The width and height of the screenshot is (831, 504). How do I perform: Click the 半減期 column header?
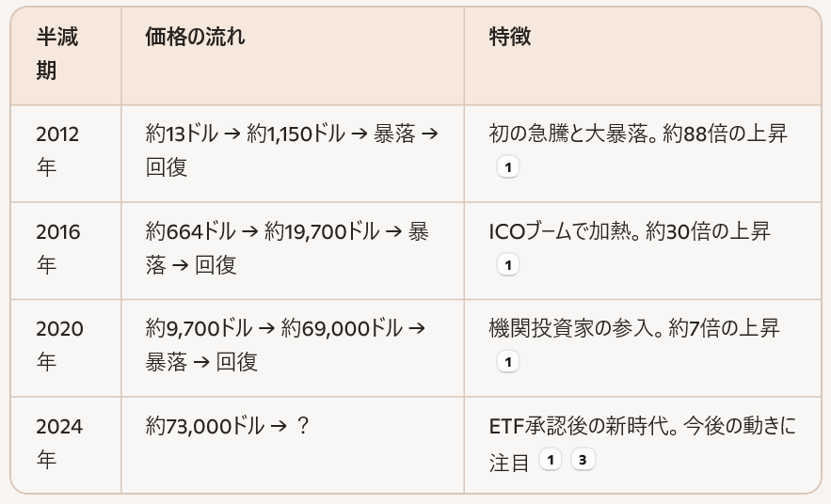(x=57, y=54)
